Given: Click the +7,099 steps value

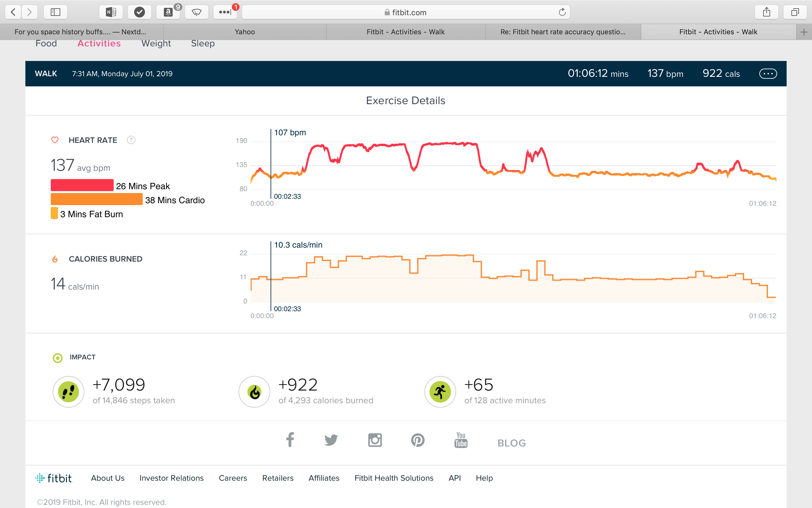Looking at the screenshot, I should tap(119, 385).
